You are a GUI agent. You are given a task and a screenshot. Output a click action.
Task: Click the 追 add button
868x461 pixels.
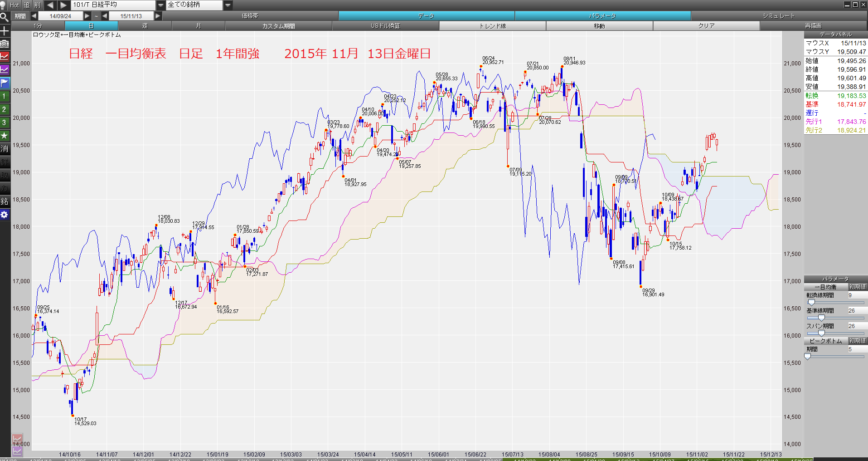tap(27, 5)
